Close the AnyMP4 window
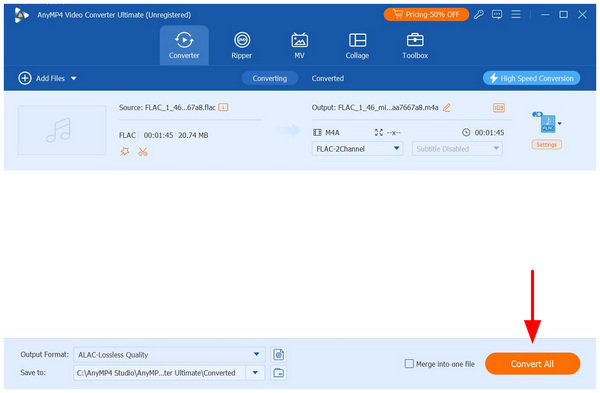Viewport: 600px width, 393px height. (x=582, y=15)
